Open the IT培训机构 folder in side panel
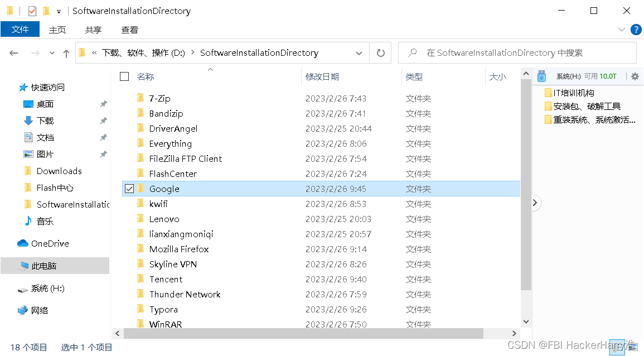Image resolution: width=644 pixels, height=356 pixels. [569, 93]
